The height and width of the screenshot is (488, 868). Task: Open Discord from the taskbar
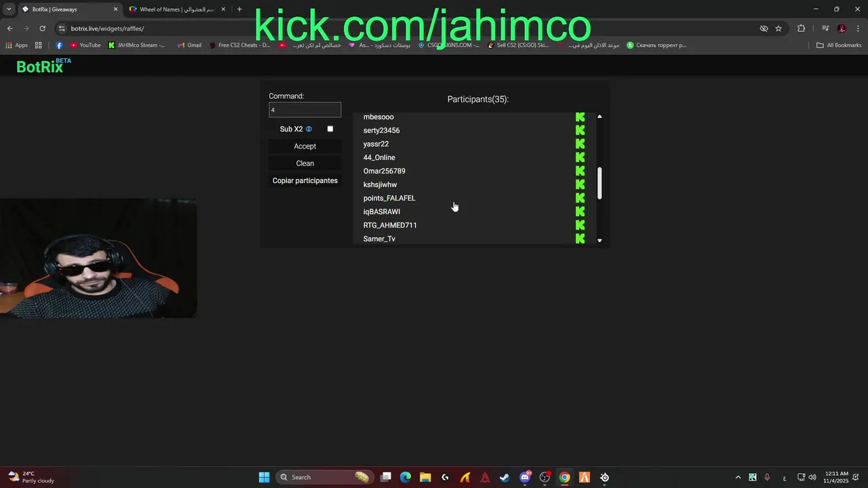(x=525, y=477)
